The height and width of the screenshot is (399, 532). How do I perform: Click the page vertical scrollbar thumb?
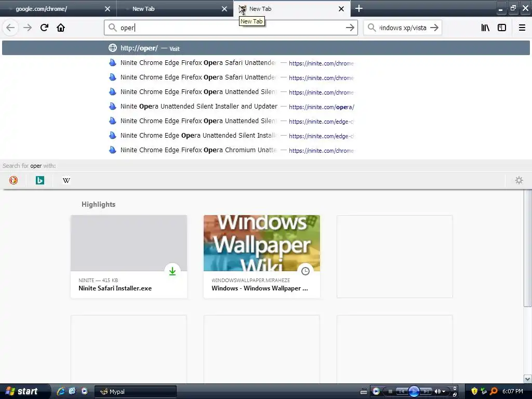528,248
